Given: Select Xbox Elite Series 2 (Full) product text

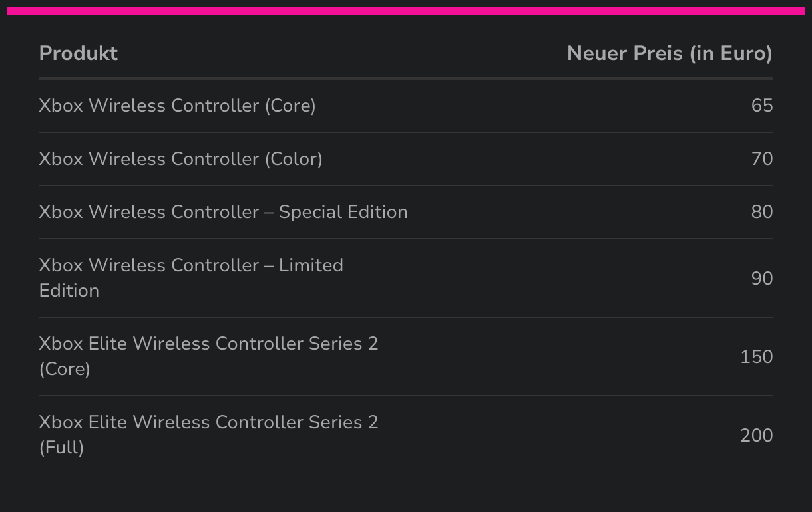Looking at the screenshot, I should pyautogui.click(x=208, y=435).
